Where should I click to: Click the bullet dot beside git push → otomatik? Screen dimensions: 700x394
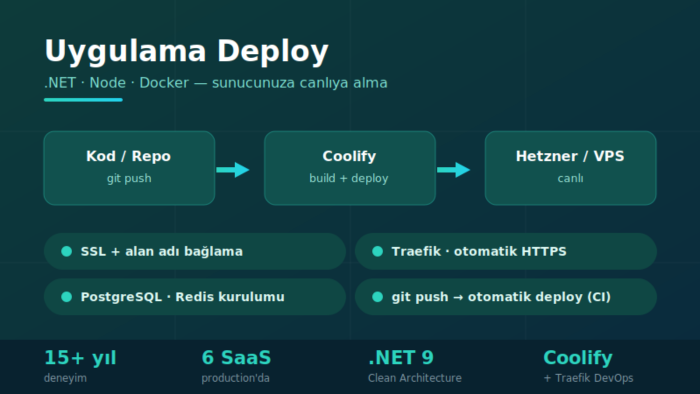(x=377, y=297)
